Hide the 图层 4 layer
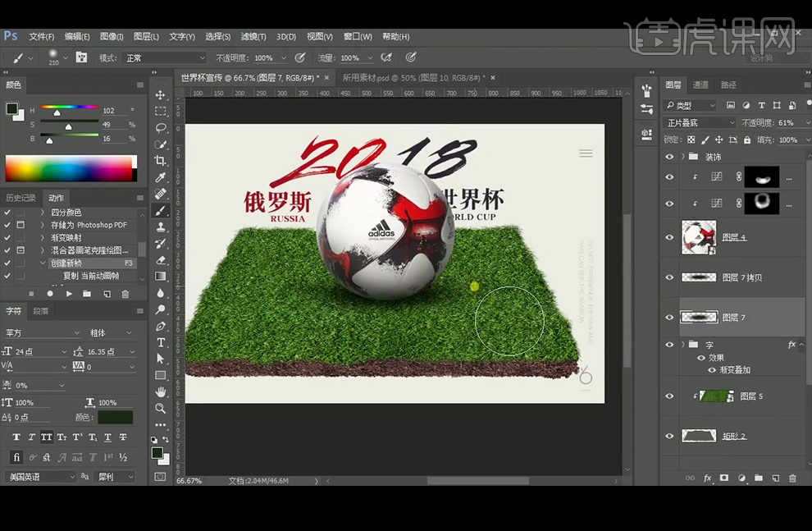 [x=669, y=237]
